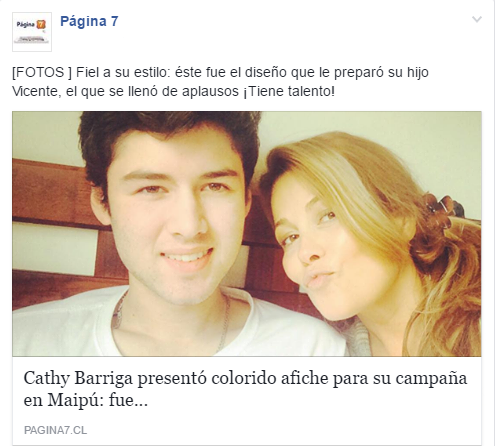Image resolution: width=495 pixels, height=446 pixels.
Task: Open the Cathy Barriga article headline
Action: pyautogui.click(x=245, y=389)
